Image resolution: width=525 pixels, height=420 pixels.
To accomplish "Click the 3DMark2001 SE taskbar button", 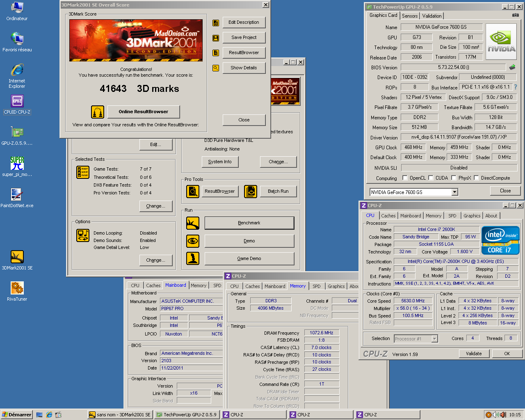I will (120, 415).
